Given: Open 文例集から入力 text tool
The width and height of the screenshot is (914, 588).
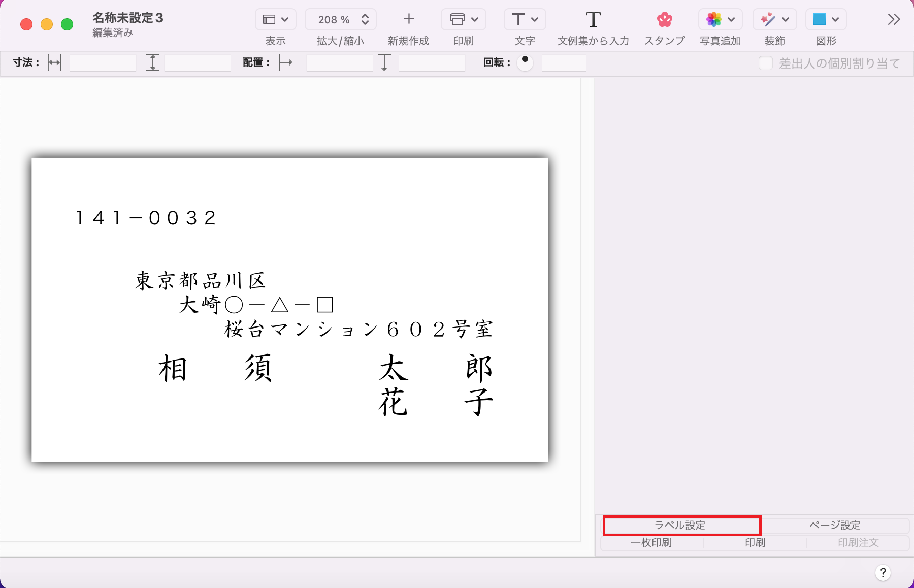Looking at the screenshot, I should pos(593,19).
